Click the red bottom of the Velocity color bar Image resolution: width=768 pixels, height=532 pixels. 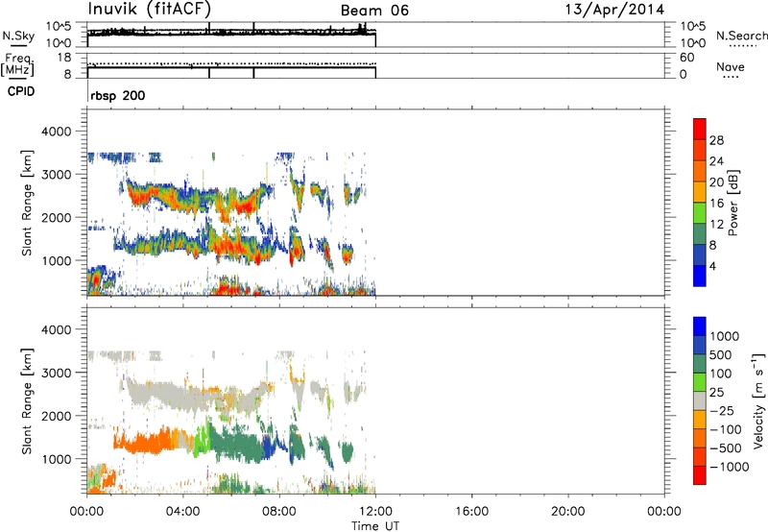700,475
